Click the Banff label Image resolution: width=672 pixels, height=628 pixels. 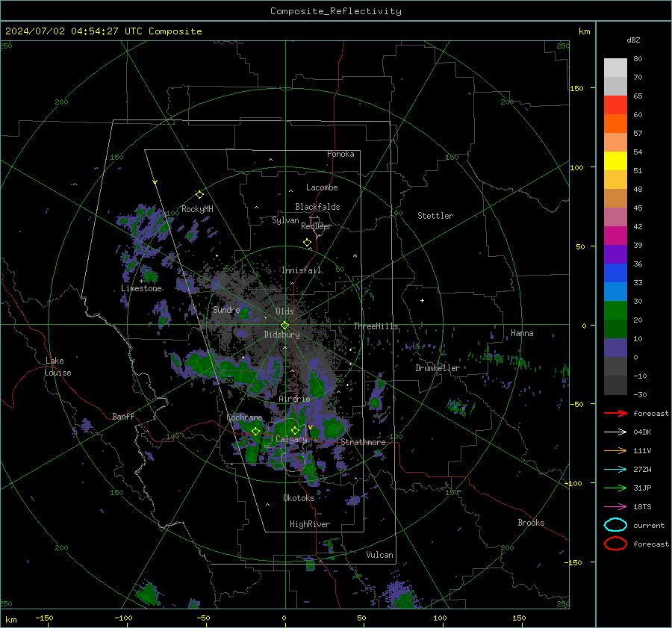[123, 416]
